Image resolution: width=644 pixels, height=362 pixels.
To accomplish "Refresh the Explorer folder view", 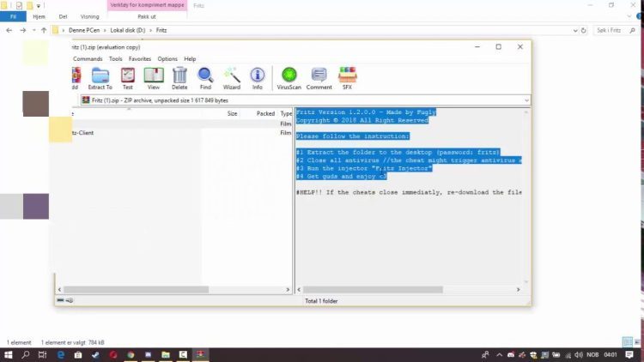I will tap(583, 30).
